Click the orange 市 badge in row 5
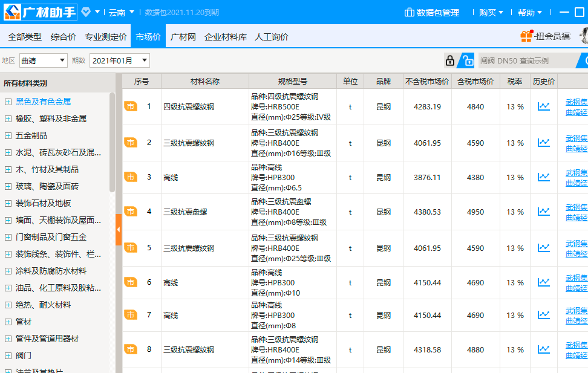 tap(131, 248)
